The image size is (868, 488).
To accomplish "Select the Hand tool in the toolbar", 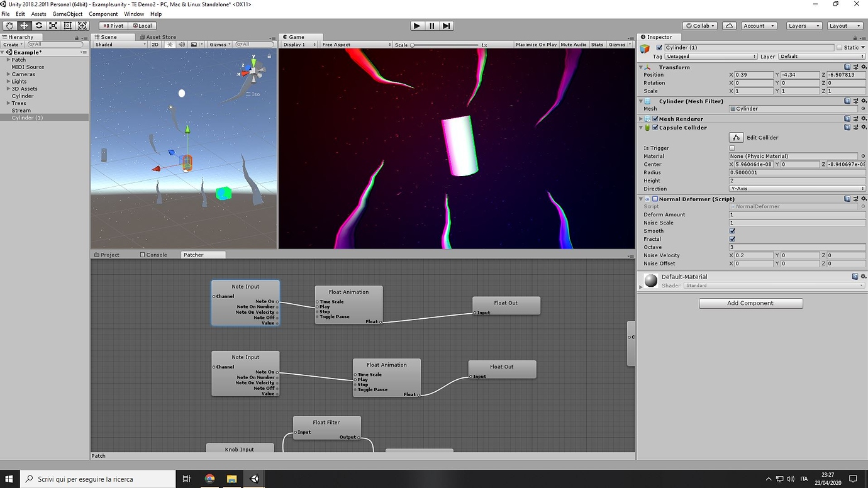I will coord(9,25).
